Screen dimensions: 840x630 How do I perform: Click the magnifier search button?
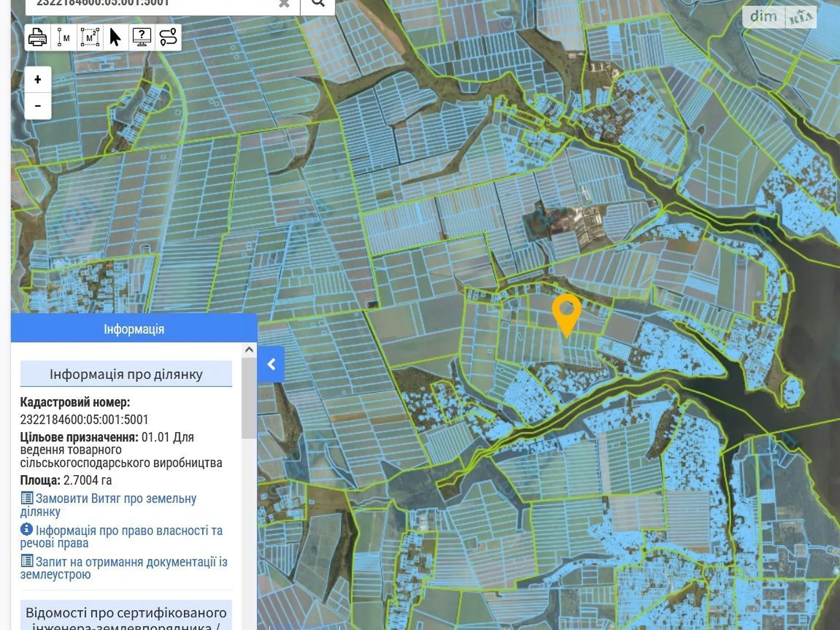pyautogui.click(x=318, y=3)
